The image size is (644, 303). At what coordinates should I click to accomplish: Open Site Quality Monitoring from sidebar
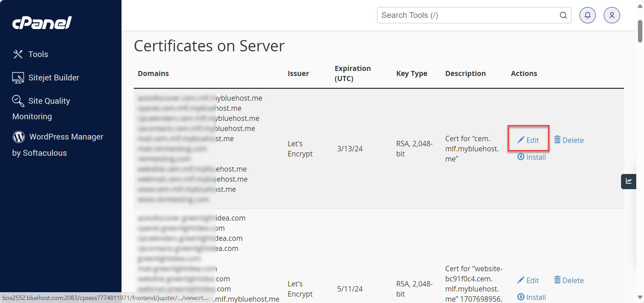point(49,101)
